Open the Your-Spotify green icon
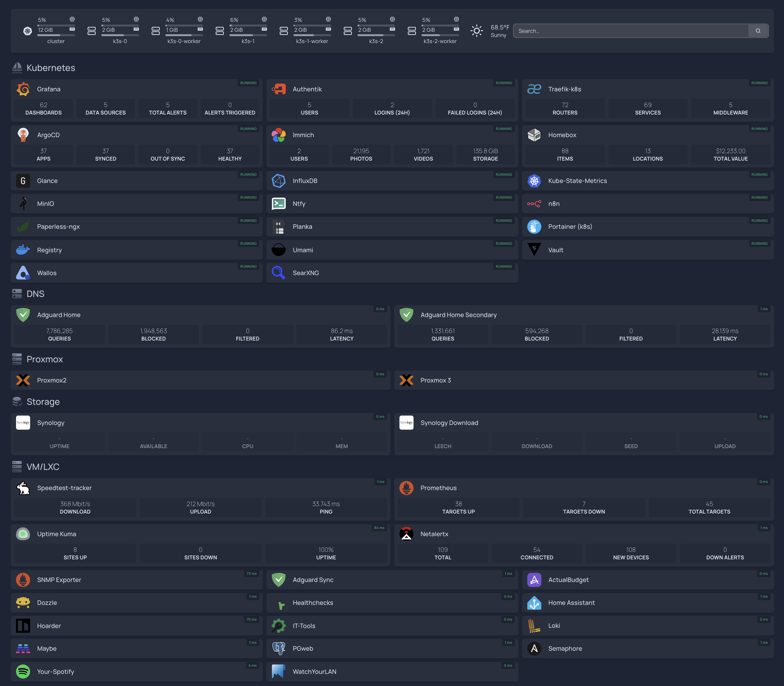 pyautogui.click(x=23, y=671)
